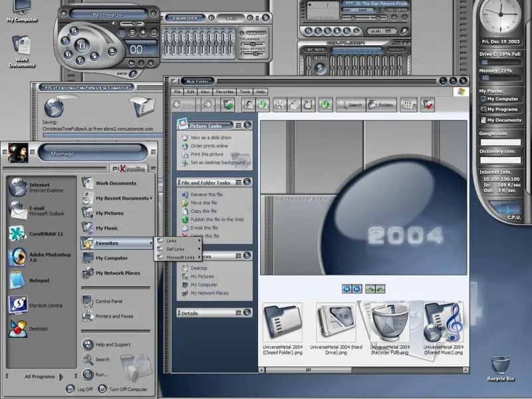Expand the Details panel

point(247,312)
